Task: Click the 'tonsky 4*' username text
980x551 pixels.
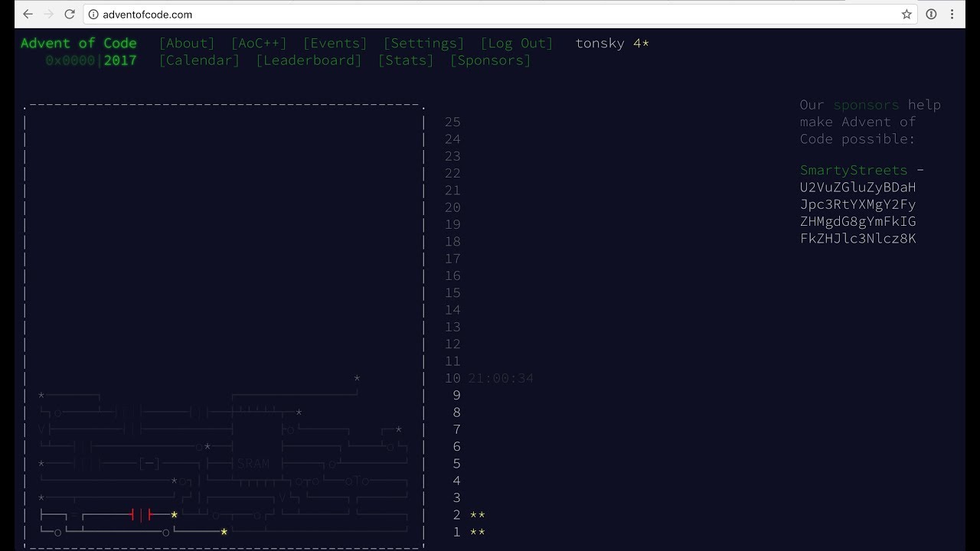Action: coord(612,44)
